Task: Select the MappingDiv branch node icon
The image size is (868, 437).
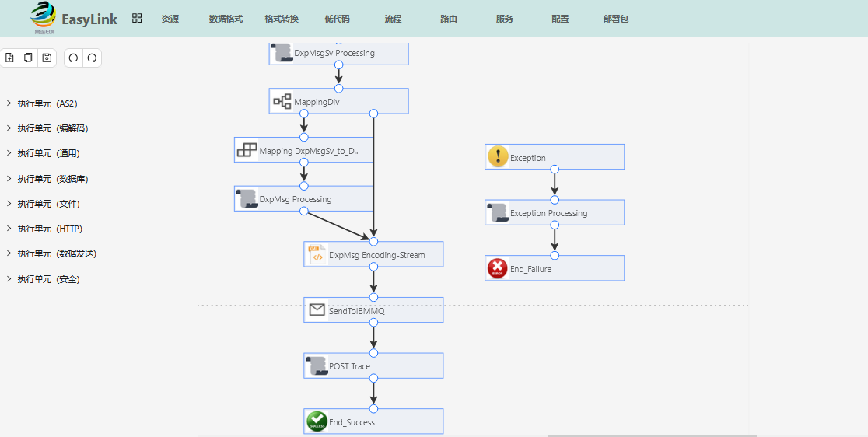Action: point(282,101)
